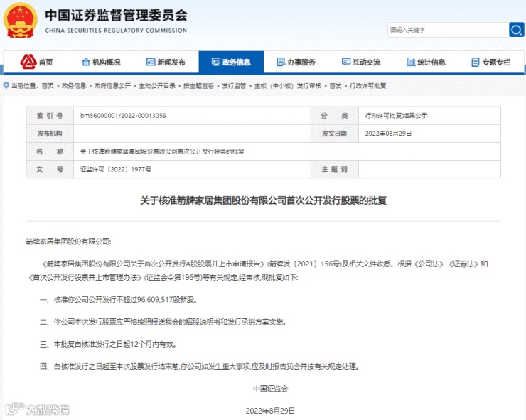The image size is (526, 420).
Task: Click the 索引号 label cell
Action: tap(50, 116)
